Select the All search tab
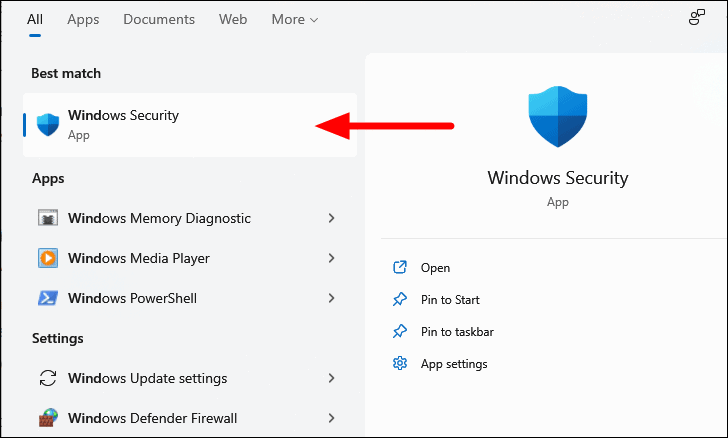This screenshot has width=728, height=438. pos(35,20)
